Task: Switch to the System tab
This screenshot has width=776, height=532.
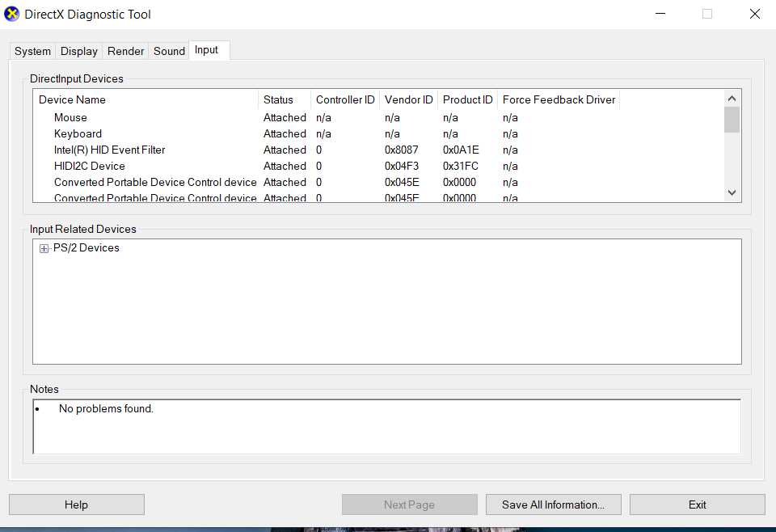Action: pyautogui.click(x=32, y=51)
